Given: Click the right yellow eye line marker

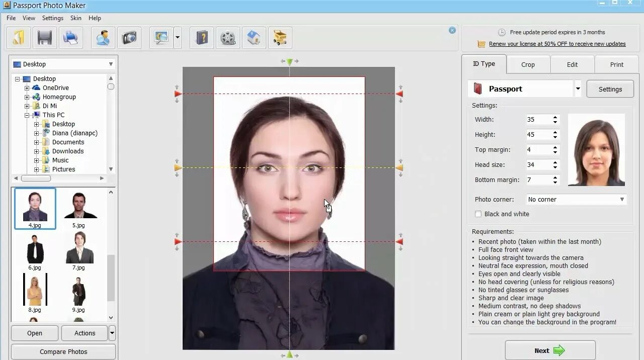Looking at the screenshot, I should click(399, 167).
